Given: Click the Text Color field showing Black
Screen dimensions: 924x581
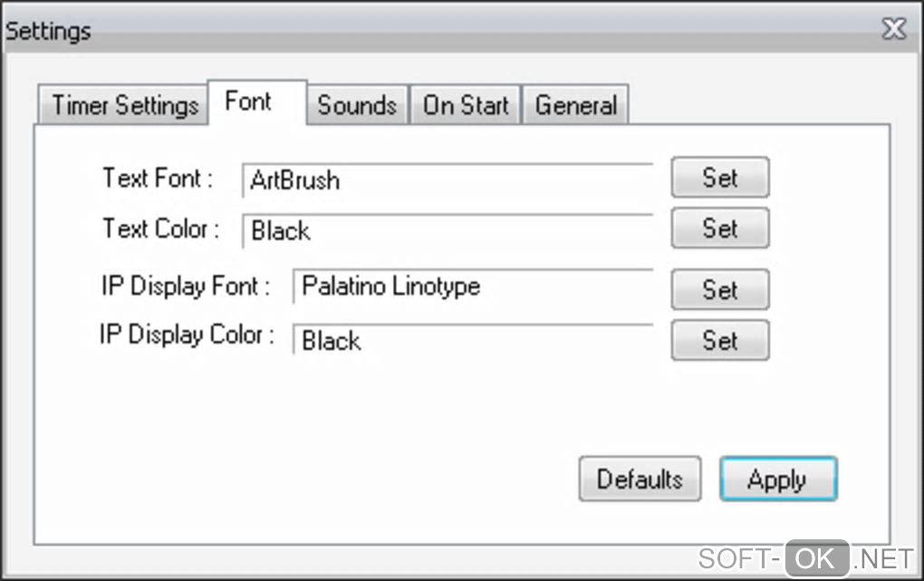Looking at the screenshot, I should (448, 231).
